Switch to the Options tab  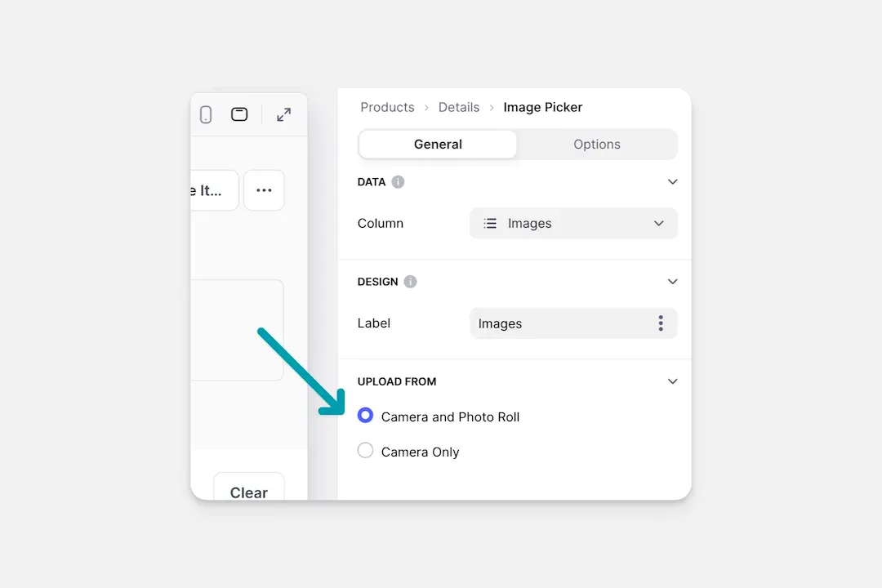pos(597,145)
